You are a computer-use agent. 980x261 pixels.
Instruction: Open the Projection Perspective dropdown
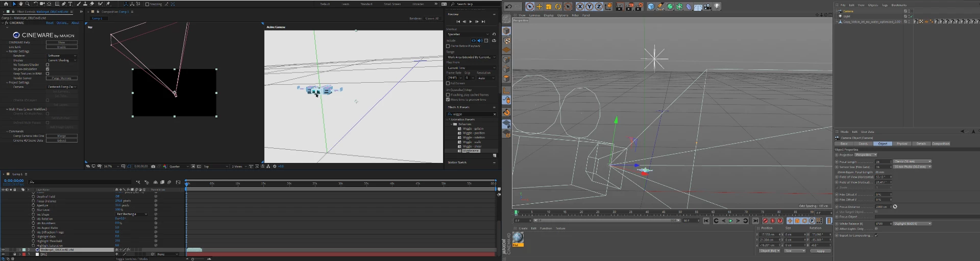click(866, 155)
